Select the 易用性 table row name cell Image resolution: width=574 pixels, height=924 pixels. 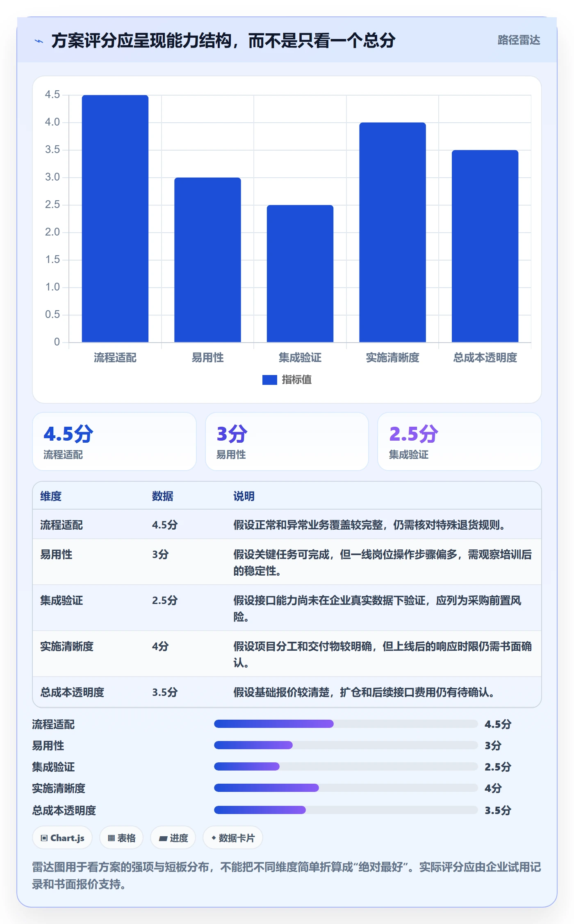tap(56, 554)
